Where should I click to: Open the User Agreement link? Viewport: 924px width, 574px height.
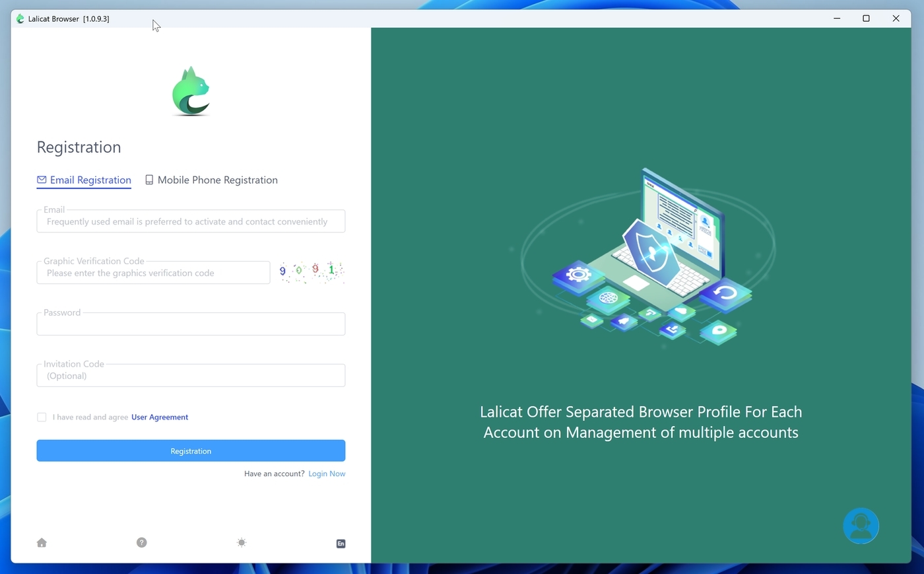point(160,417)
